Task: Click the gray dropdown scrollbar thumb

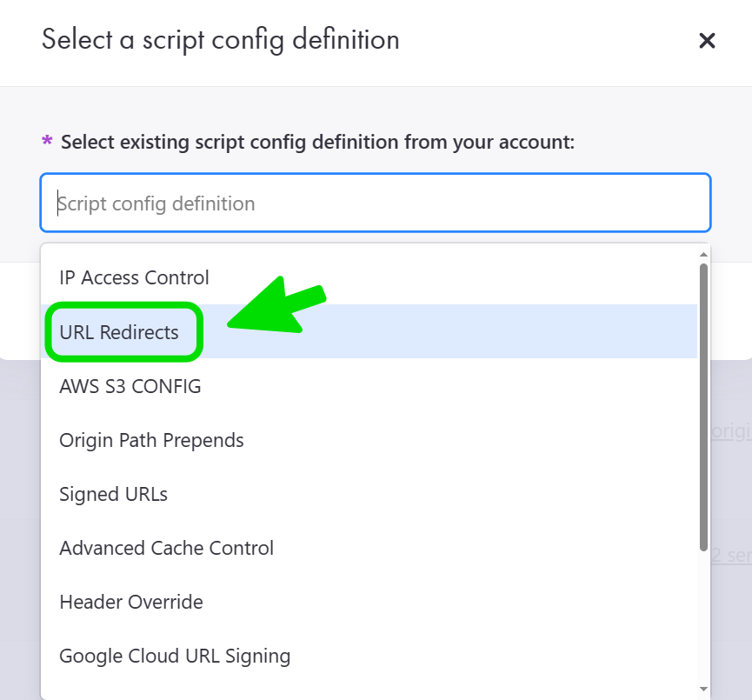Action: click(703, 404)
